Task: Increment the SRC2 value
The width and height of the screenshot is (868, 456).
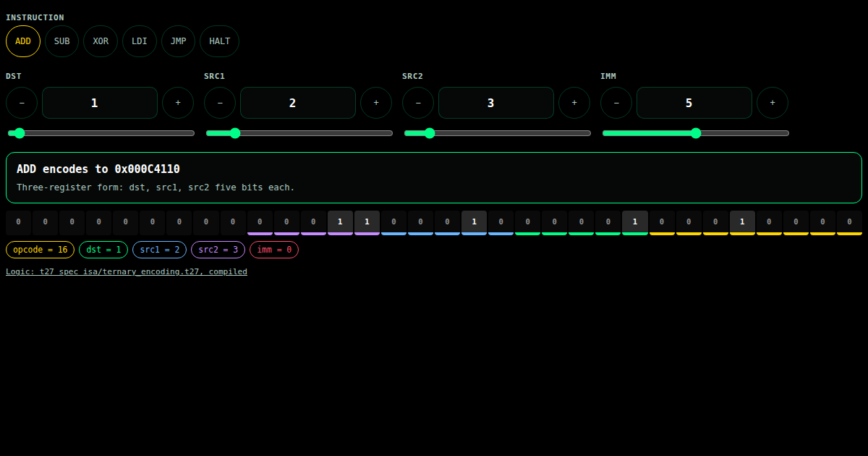Action: (x=574, y=103)
